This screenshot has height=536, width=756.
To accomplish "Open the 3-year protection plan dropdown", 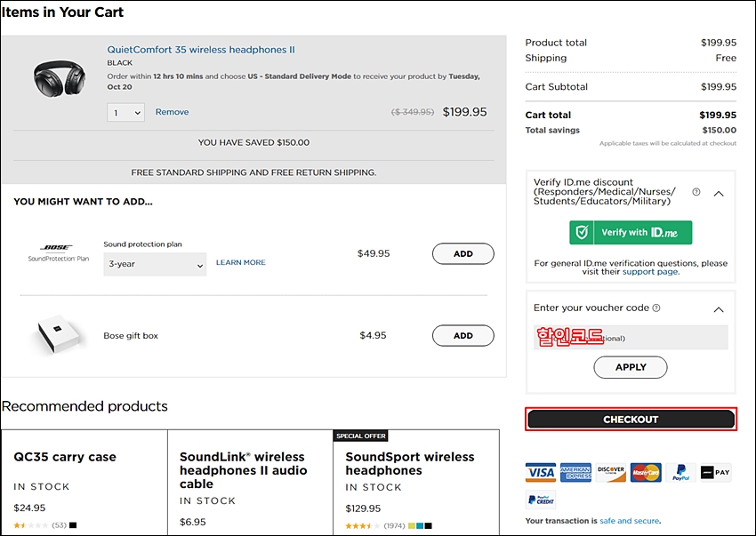I will pyautogui.click(x=155, y=264).
